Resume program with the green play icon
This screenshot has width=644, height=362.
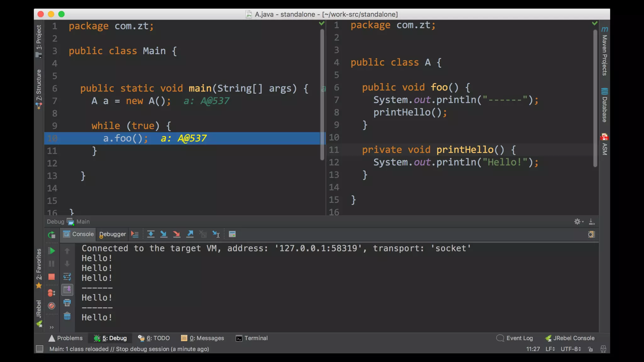[52, 251]
